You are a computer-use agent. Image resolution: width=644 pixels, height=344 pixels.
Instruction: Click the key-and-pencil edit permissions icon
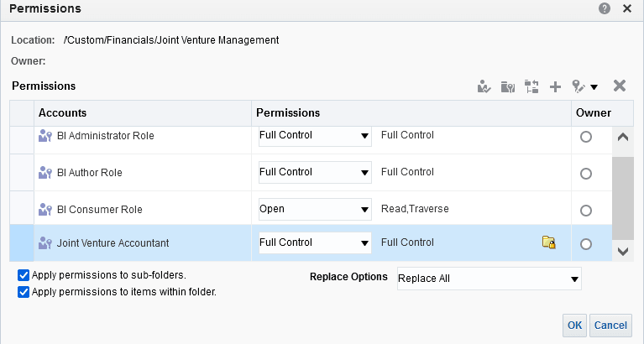pos(579,86)
